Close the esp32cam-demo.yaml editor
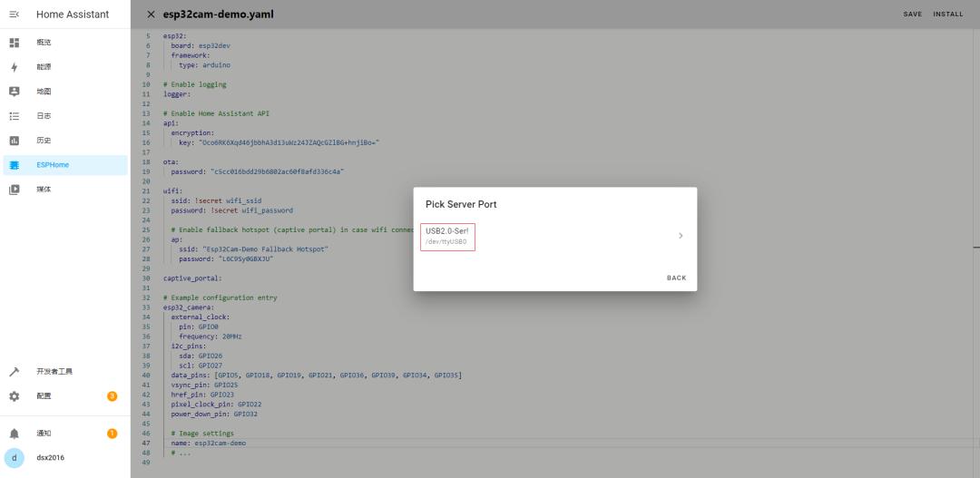Screen dimensions: 980x478 151,15
